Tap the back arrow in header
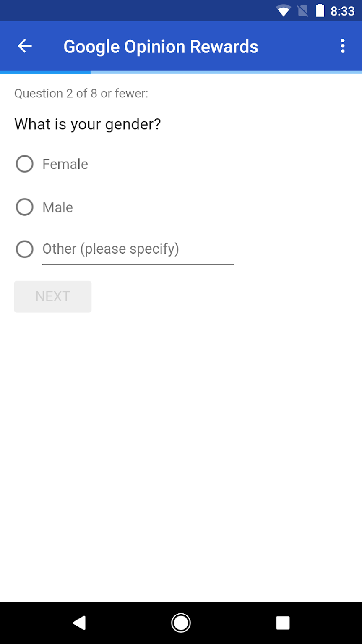This screenshot has width=362, height=644. tap(25, 46)
